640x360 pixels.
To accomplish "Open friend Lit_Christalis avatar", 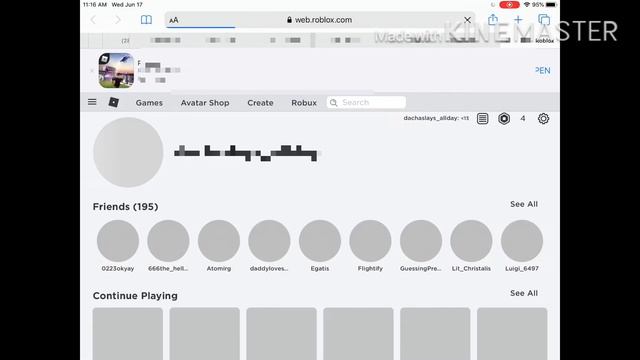I will 471,241.
